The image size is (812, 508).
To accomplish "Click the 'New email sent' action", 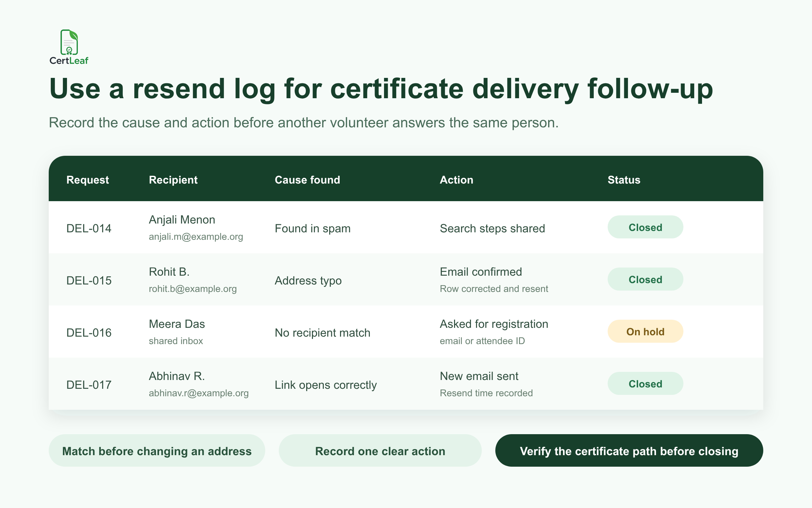I will pos(479,376).
